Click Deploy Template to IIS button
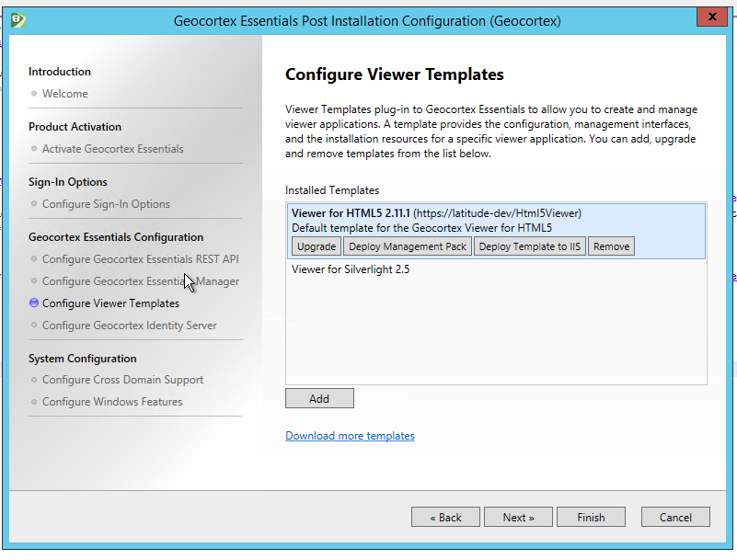The image size is (737, 560). [x=530, y=246]
